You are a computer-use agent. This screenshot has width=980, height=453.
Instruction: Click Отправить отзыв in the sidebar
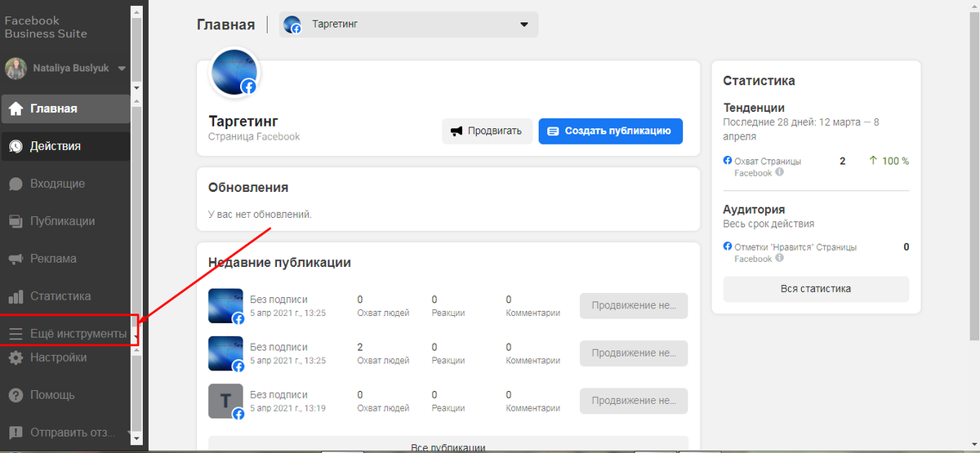65,433
